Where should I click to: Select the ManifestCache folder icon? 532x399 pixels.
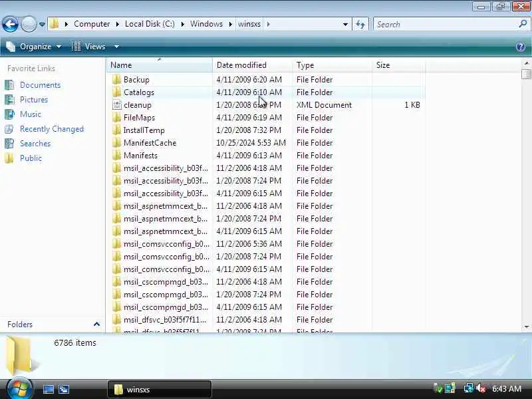[x=117, y=143]
